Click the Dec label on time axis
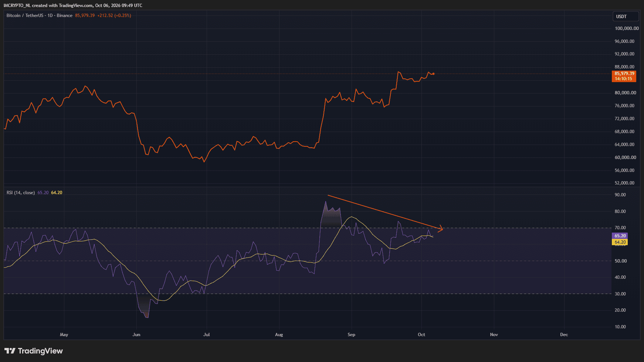 [x=564, y=335]
